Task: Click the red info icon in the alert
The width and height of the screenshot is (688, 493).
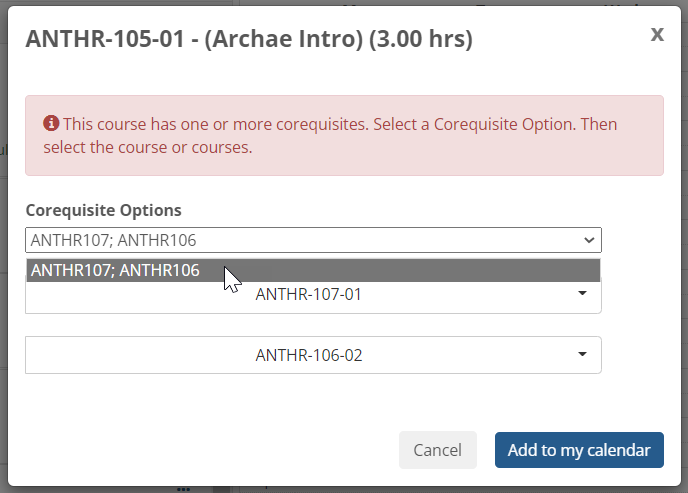Action: point(51,124)
